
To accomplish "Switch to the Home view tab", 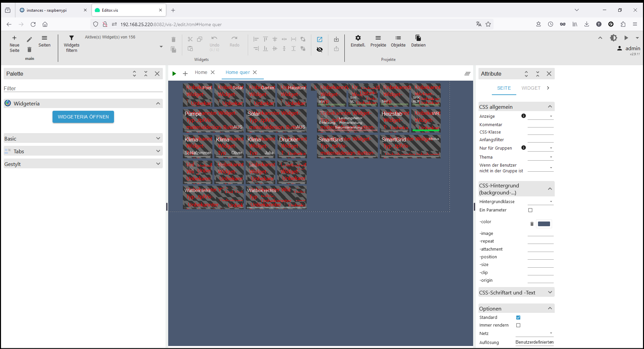I will pos(201,72).
